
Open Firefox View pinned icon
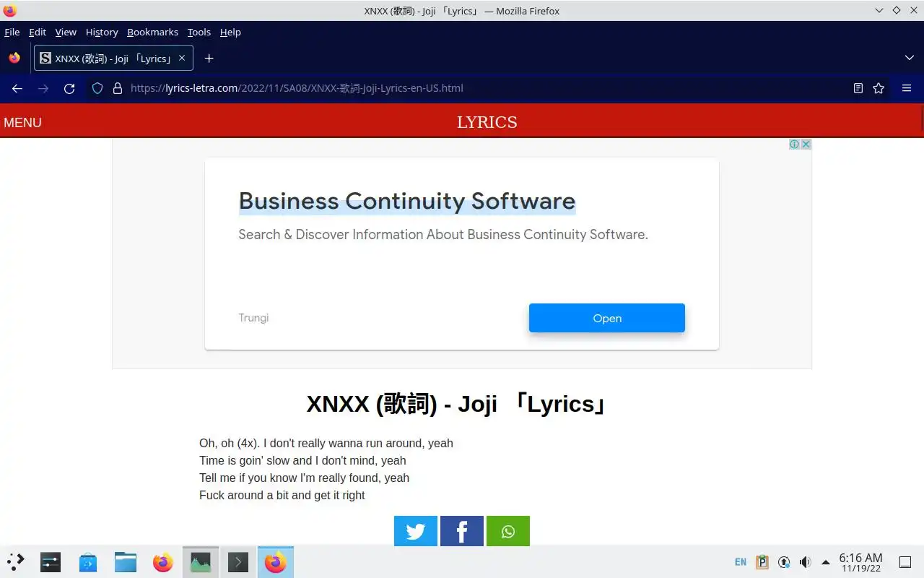[14, 59]
